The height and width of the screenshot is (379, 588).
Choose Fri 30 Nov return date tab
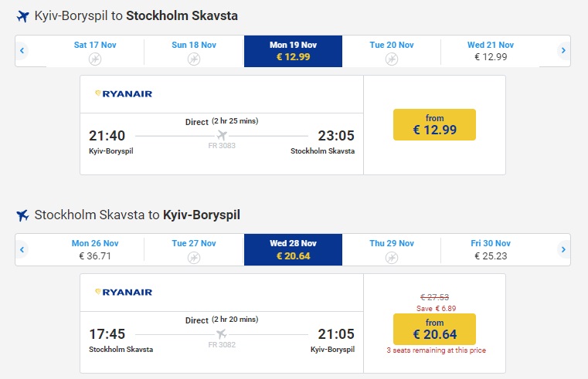point(491,249)
